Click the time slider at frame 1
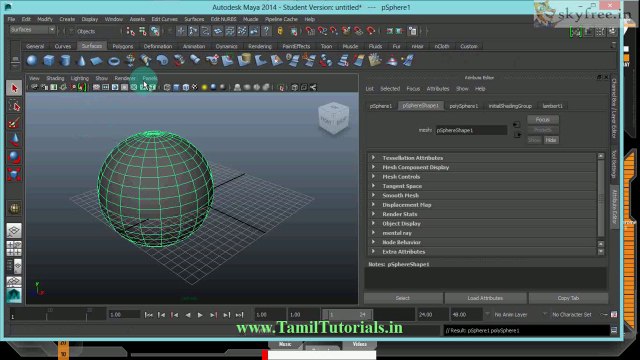640x360 pixels. point(13,315)
